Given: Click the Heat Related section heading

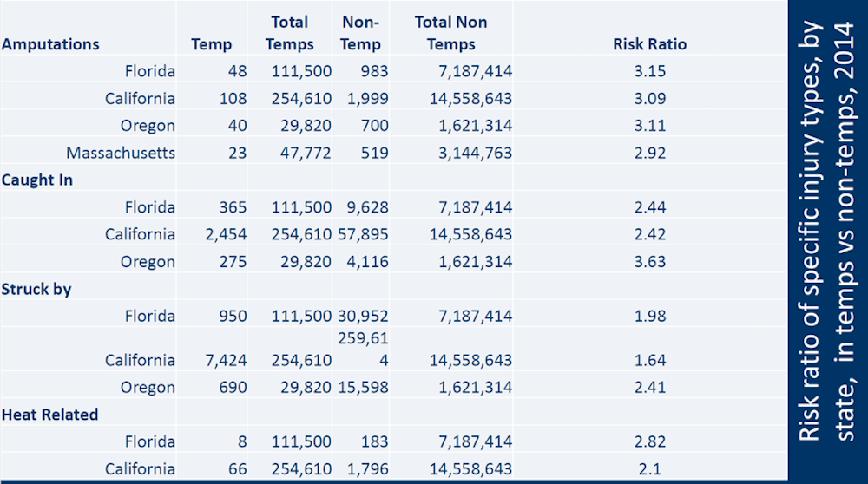Looking at the screenshot, I should [49, 415].
